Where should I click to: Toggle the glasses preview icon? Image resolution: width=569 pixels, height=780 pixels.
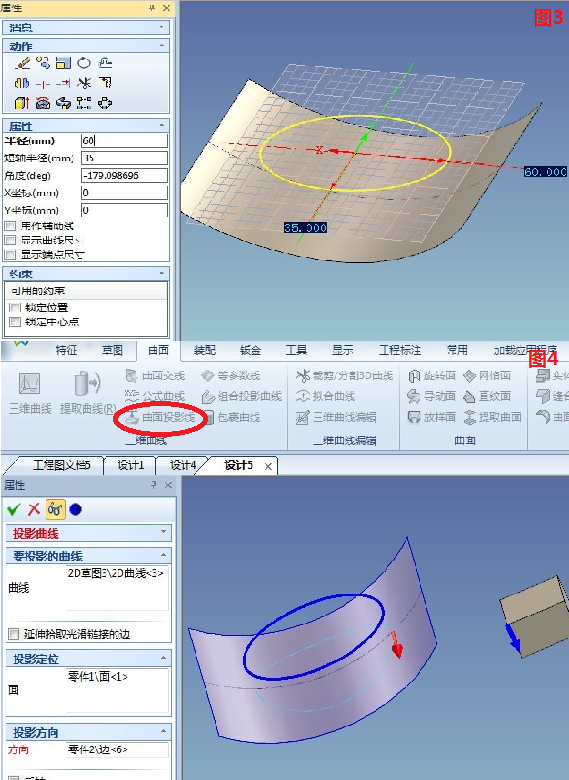point(55,509)
